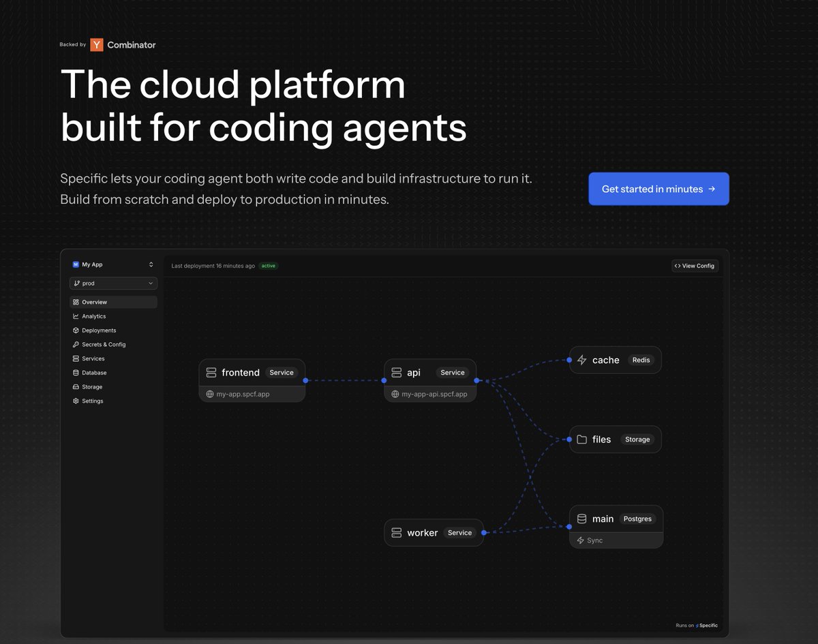Click the cache lightning bolt icon
Viewport: 818px width, 644px height.
click(x=581, y=360)
